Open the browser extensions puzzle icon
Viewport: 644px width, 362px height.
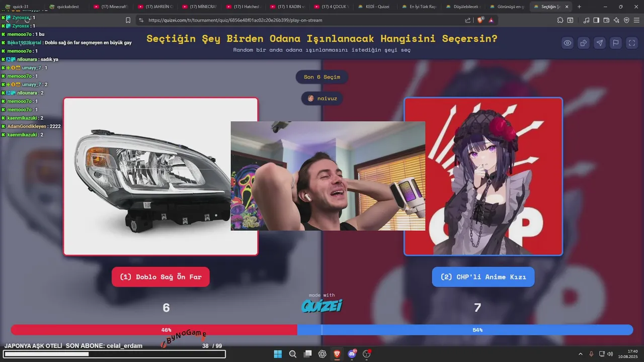(x=560, y=20)
